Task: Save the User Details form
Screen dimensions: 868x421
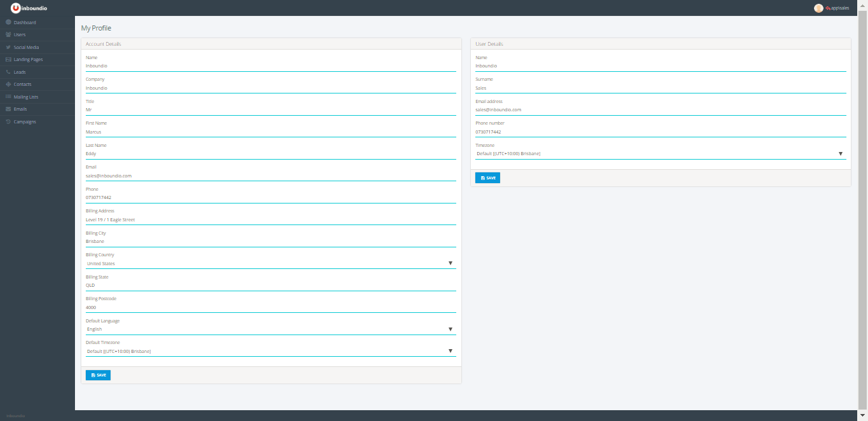Action: (487, 178)
